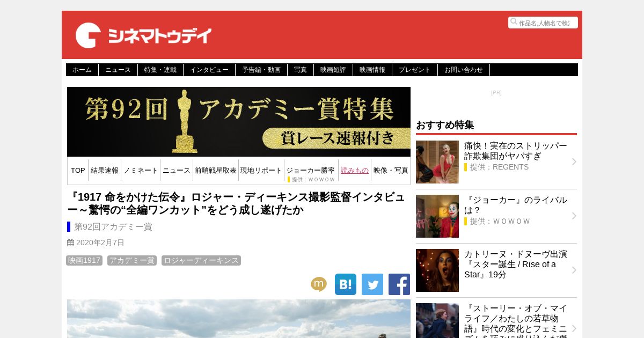
Task: Click the calendar icon beside 2020年2月7日
Action: (70, 243)
